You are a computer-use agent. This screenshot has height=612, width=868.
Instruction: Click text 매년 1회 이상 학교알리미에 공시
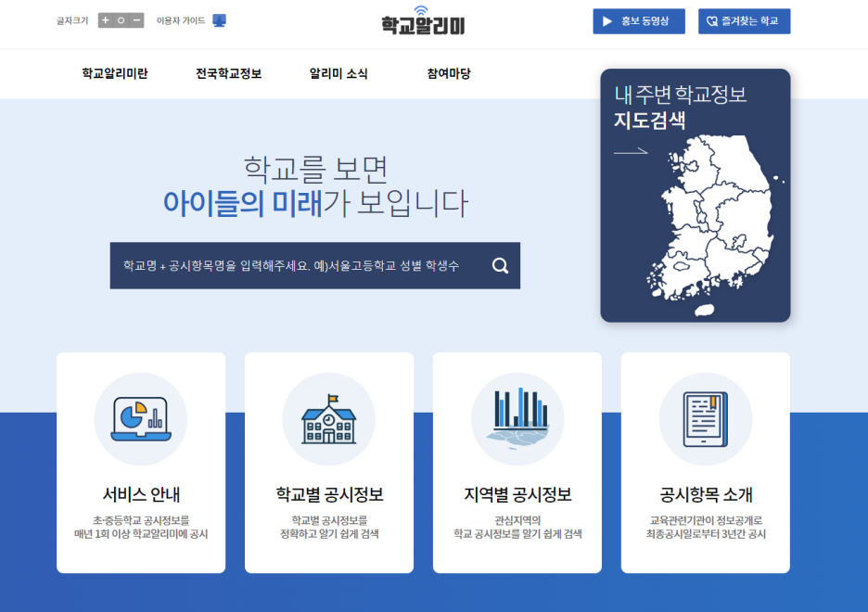click(x=141, y=534)
